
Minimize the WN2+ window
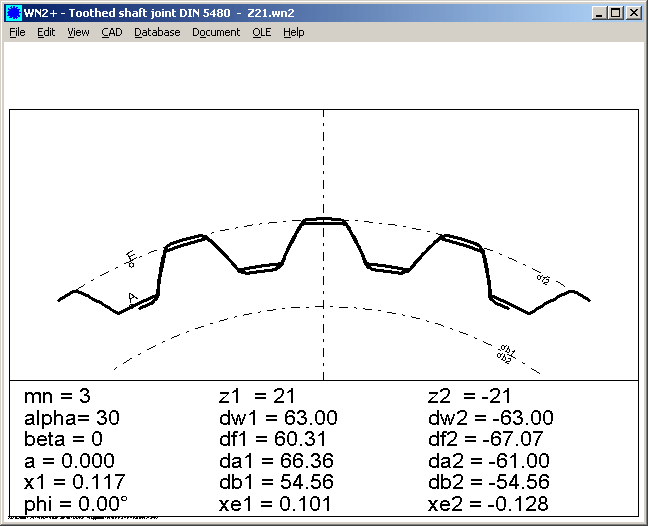[598, 13]
